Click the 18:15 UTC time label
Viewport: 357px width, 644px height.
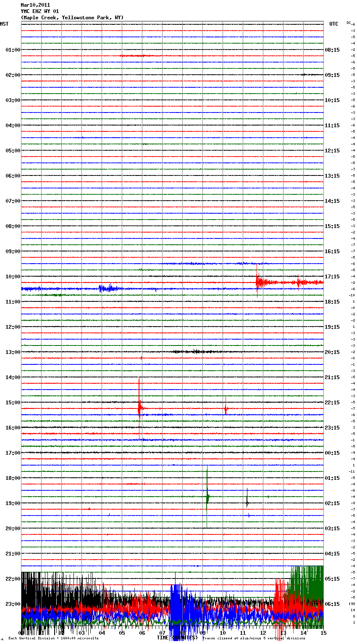(332, 302)
